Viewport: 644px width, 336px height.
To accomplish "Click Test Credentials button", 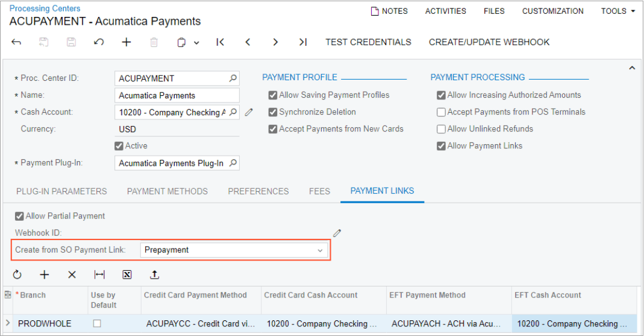I will tap(369, 42).
